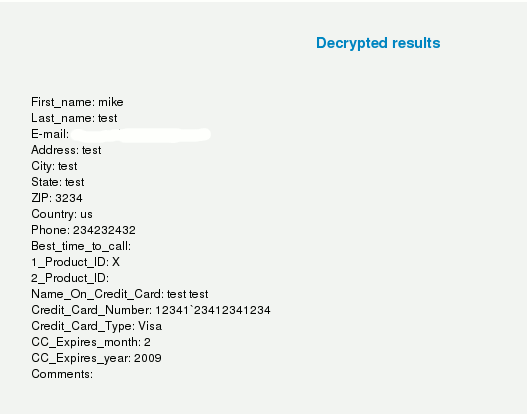The width and height of the screenshot is (527, 414).
Task: Click the City: test text
Action: 54,166
